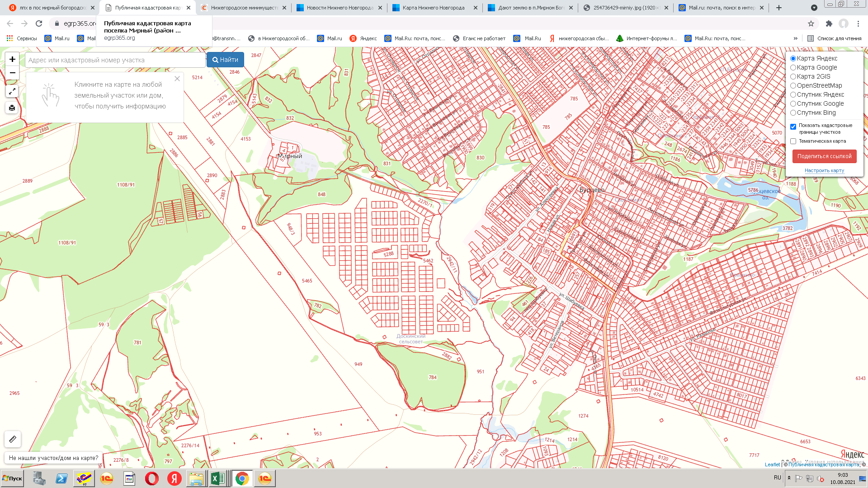Switch to Карта Нижнего Новгорода tab
868x488 pixels.
433,8
